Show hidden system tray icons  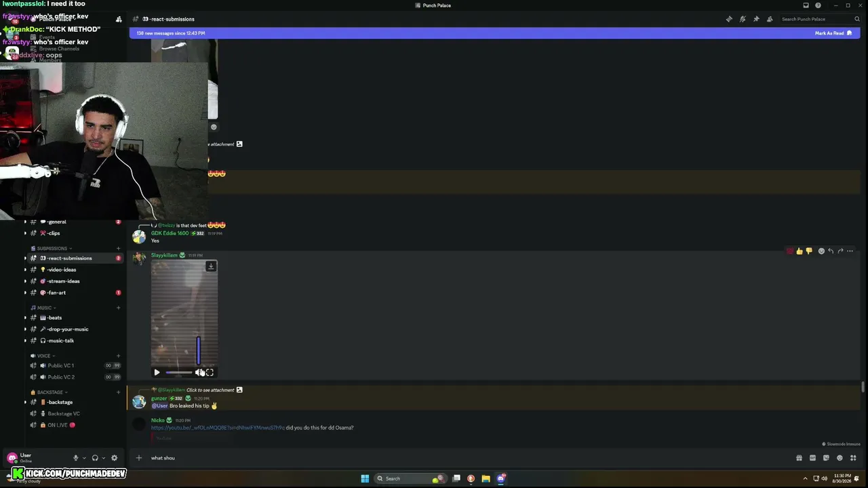click(x=805, y=479)
